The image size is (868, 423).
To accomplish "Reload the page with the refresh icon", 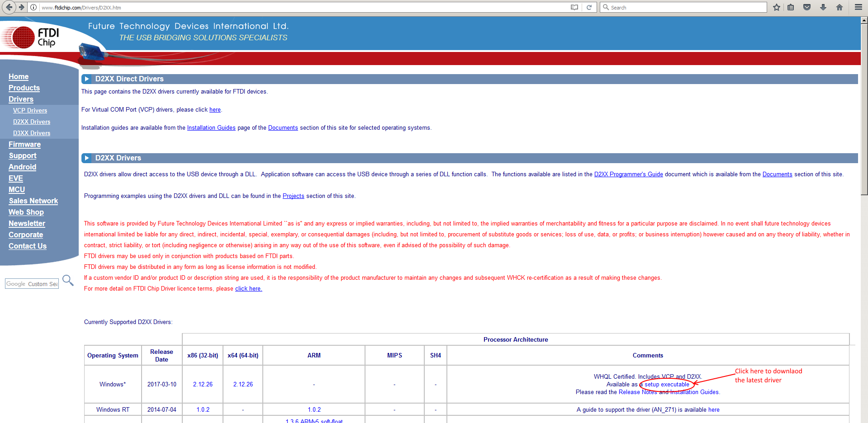I will pos(589,7).
